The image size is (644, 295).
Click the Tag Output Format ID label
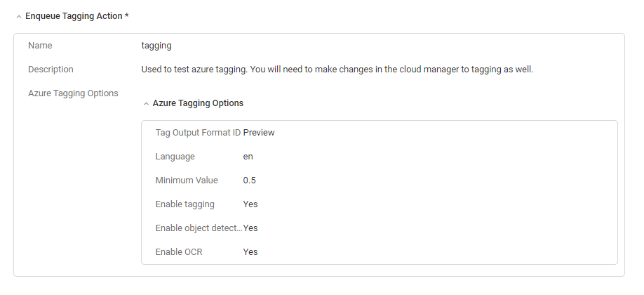(x=198, y=133)
